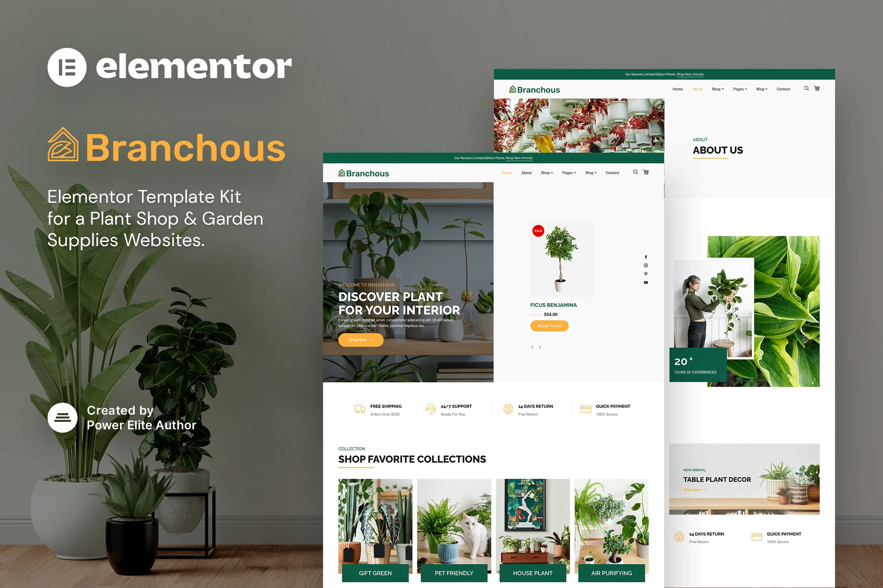
Task: Click the Facebook social media icon
Action: [x=646, y=257]
